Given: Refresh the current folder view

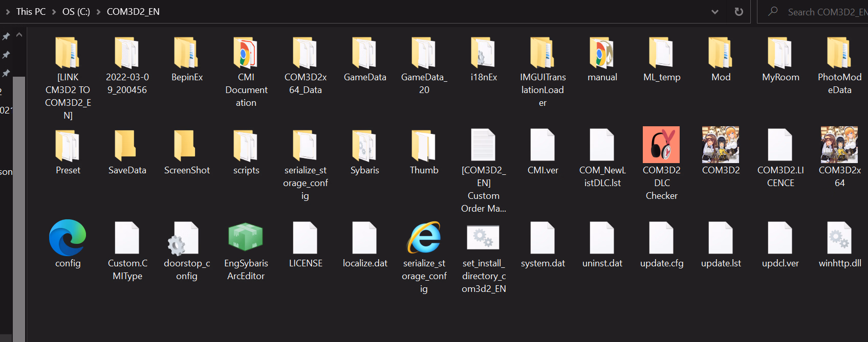Looking at the screenshot, I should (x=739, y=12).
